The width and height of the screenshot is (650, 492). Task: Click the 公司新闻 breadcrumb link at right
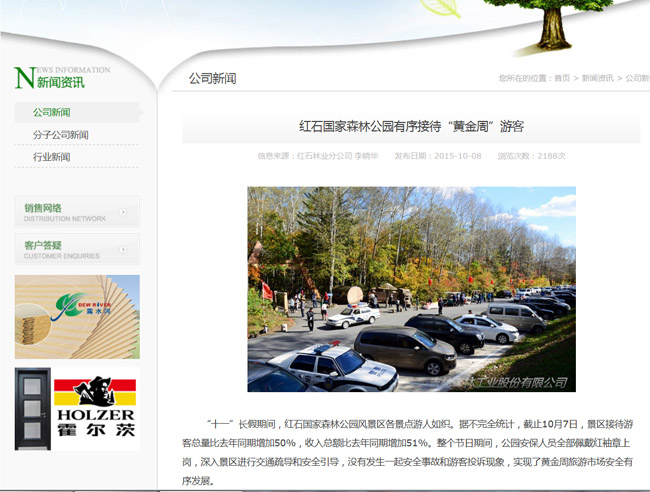(x=636, y=78)
